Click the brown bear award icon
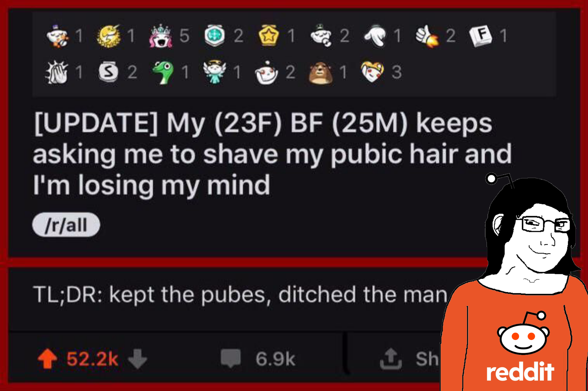Viewport: 588px width, 391px height. (x=321, y=73)
